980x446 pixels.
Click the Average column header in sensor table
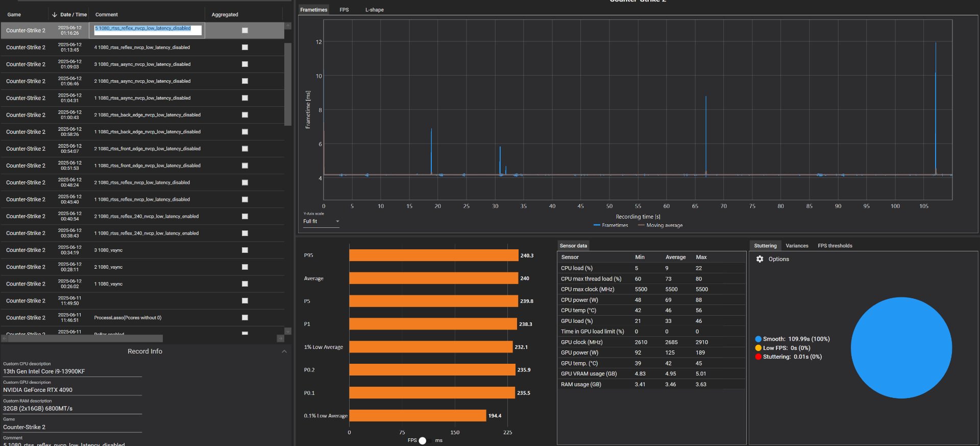(675, 257)
